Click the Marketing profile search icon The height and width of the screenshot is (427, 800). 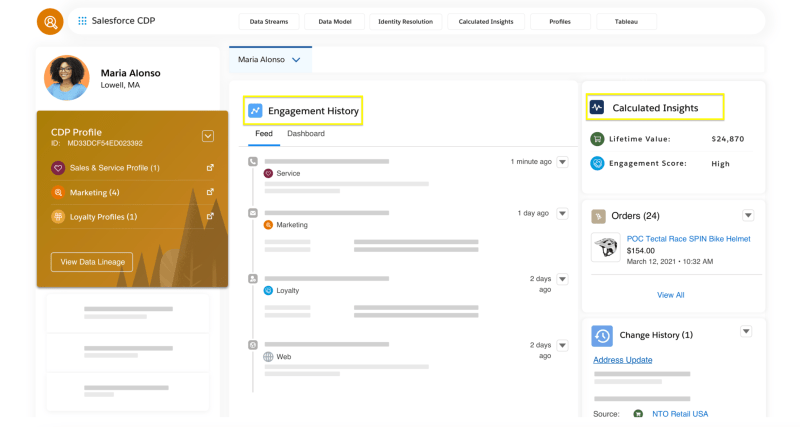(x=58, y=192)
